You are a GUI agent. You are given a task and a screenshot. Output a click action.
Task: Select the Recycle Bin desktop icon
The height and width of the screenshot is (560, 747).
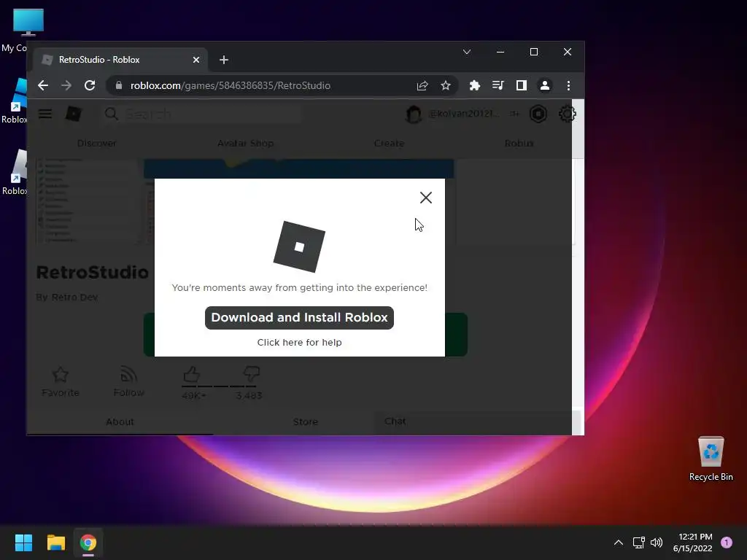point(711,459)
